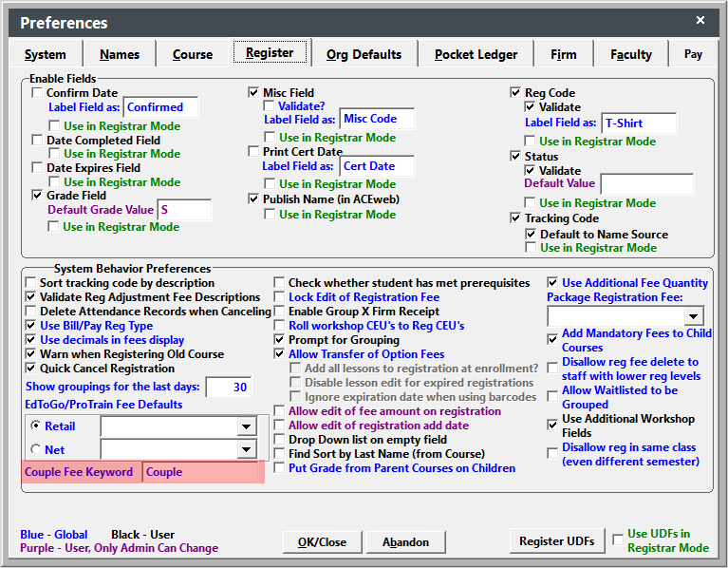This screenshot has height=568, width=728.
Task: Click the Register tab
Action: 270,52
